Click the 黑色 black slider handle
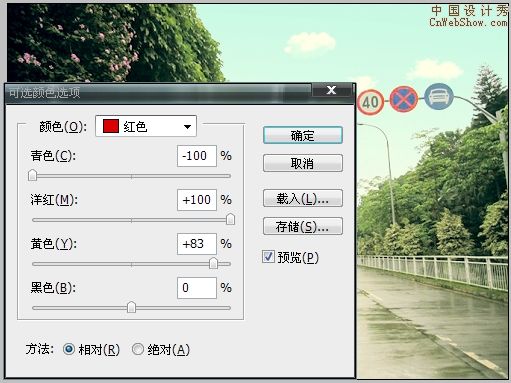 pyautogui.click(x=131, y=307)
